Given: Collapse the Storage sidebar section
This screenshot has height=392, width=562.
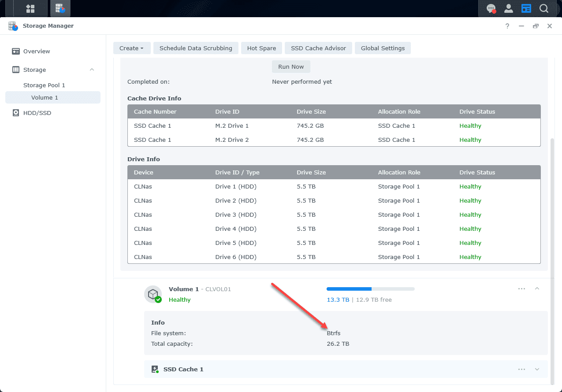Looking at the screenshot, I should coord(92,70).
